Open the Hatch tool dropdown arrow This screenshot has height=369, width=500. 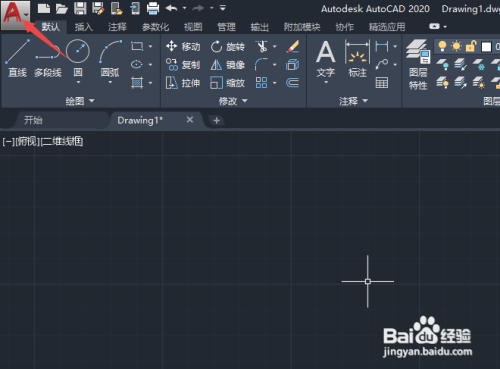pos(150,83)
